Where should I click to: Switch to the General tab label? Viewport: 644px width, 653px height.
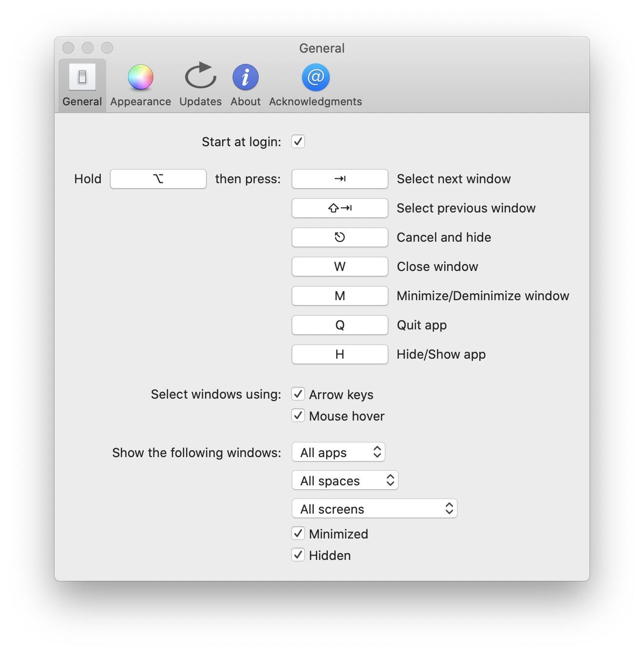pos(82,101)
